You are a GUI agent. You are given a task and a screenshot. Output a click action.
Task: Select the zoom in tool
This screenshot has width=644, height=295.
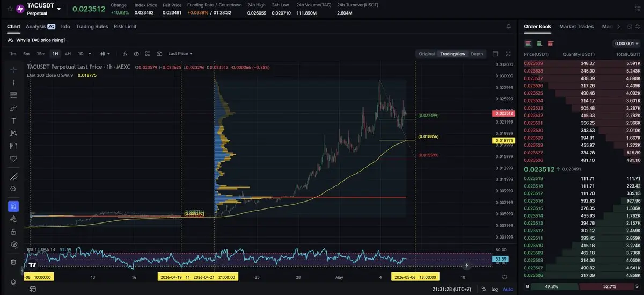tap(13, 189)
